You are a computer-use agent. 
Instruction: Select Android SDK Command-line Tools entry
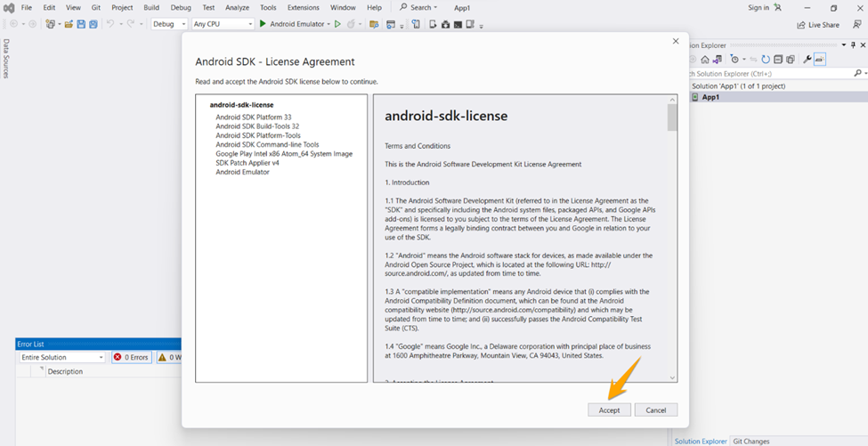[x=267, y=144]
